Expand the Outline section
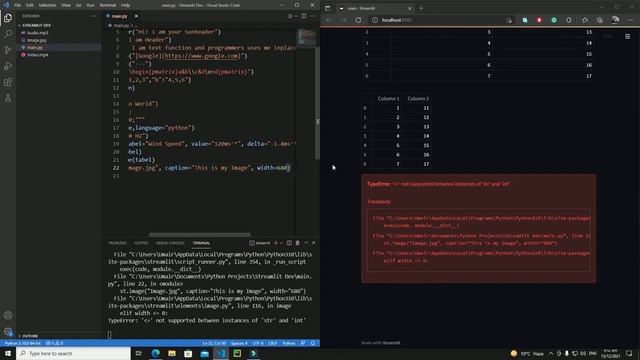 click(x=30, y=336)
